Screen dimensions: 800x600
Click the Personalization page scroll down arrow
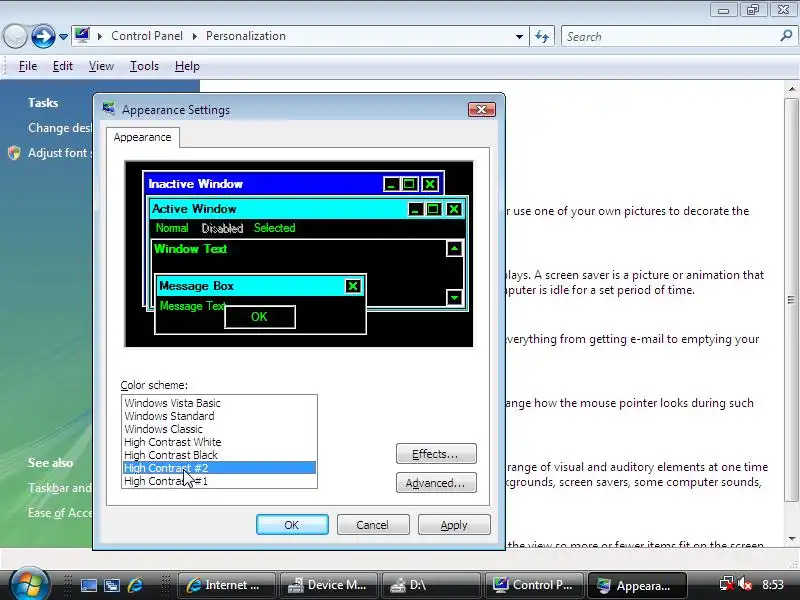792,538
